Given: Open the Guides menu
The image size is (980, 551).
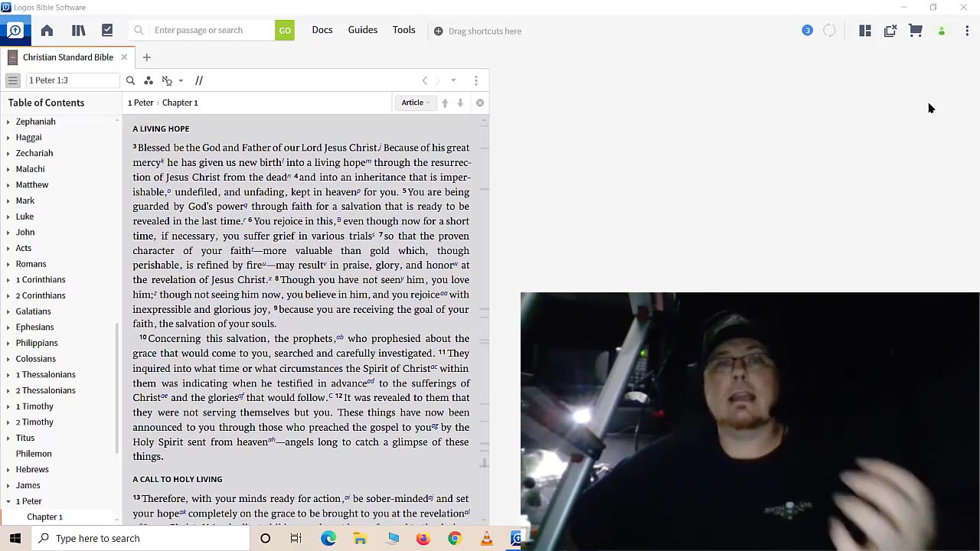Looking at the screenshot, I should tap(363, 30).
